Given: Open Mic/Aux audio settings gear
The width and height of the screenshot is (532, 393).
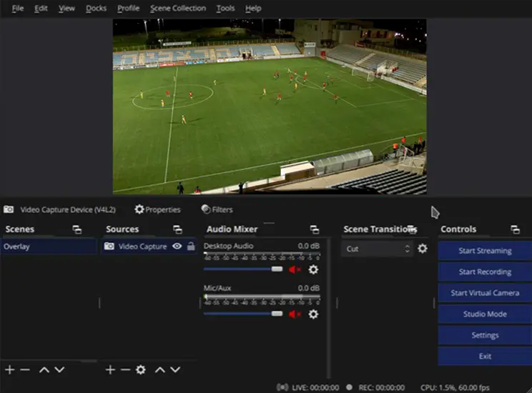Looking at the screenshot, I should click(x=313, y=314).
